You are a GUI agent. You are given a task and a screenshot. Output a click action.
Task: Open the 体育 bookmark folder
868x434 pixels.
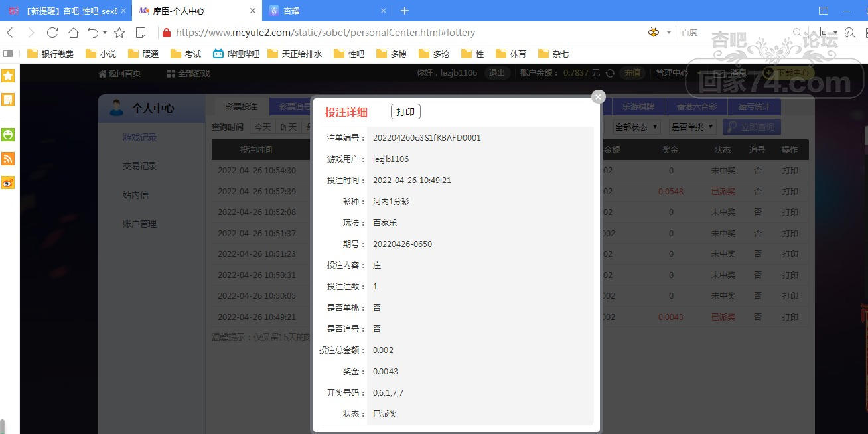(x=511, y=54)
